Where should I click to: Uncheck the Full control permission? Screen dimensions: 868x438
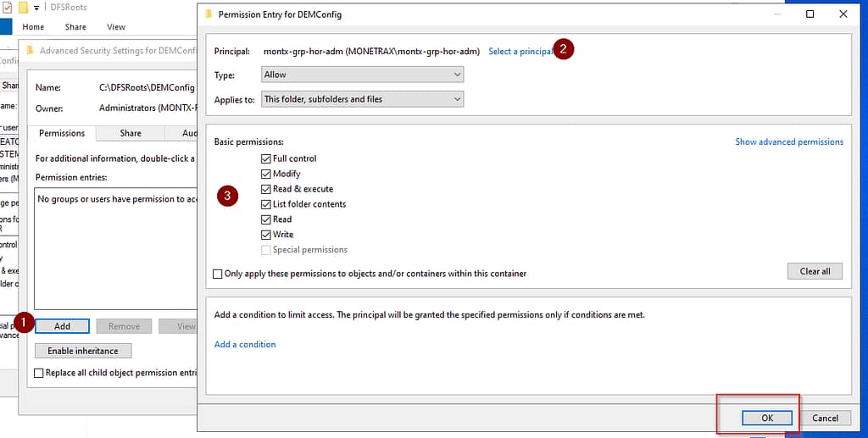point(267,158)
